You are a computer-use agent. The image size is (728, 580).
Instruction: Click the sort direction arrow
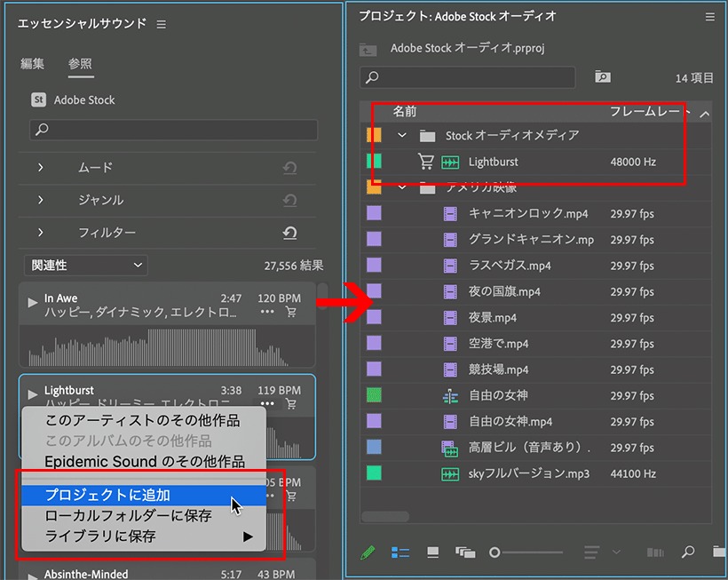click(x=704, y=114)
